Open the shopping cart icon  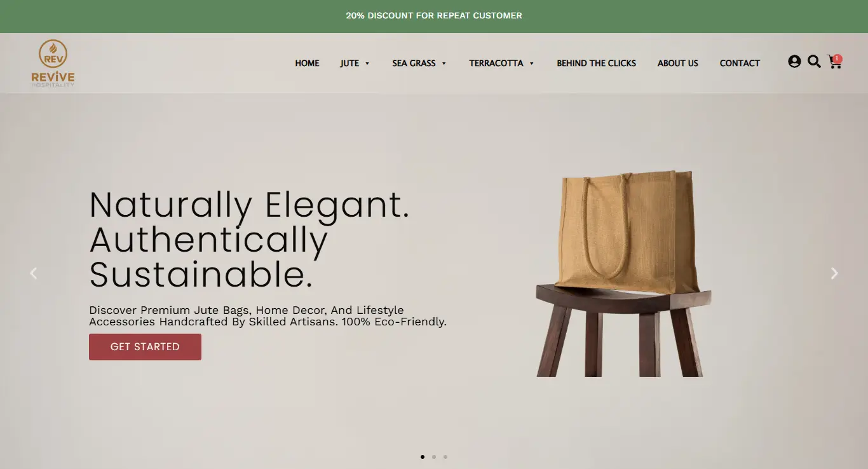tap(834, 62)
